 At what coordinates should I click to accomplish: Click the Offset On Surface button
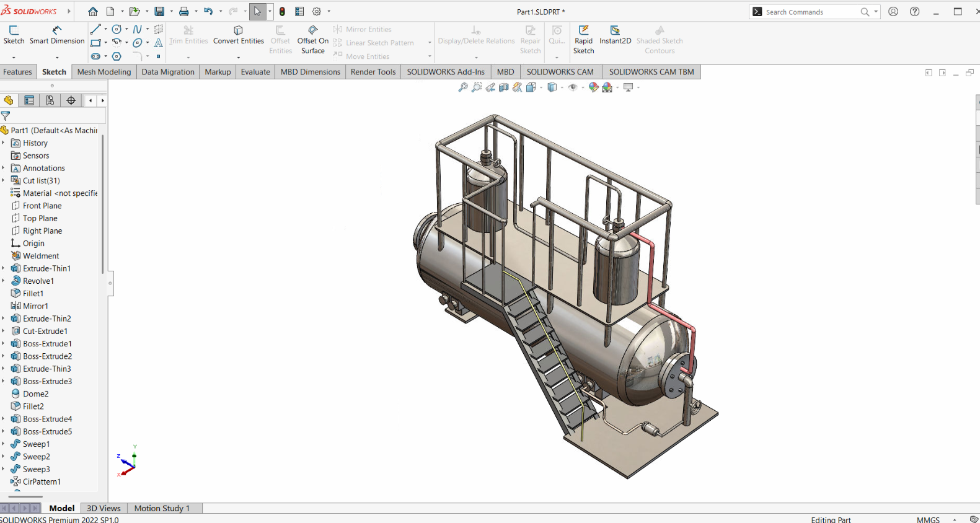pos(313,40)
